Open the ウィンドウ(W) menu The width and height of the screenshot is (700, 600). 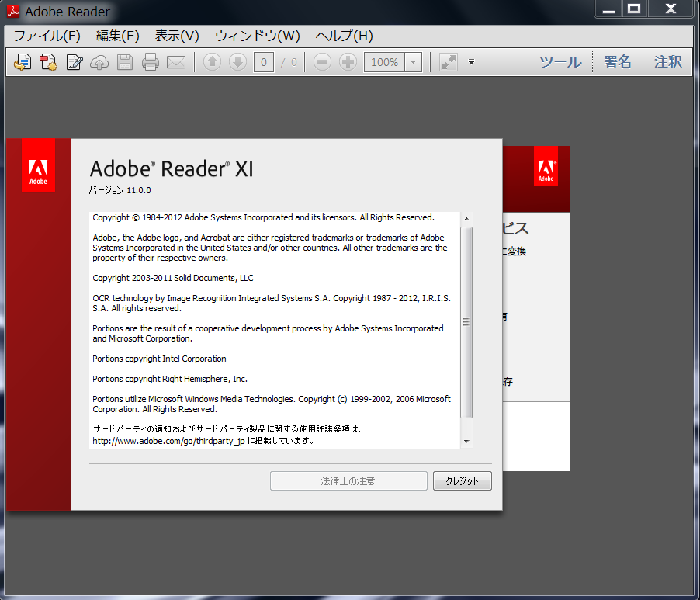click(258, 36)
